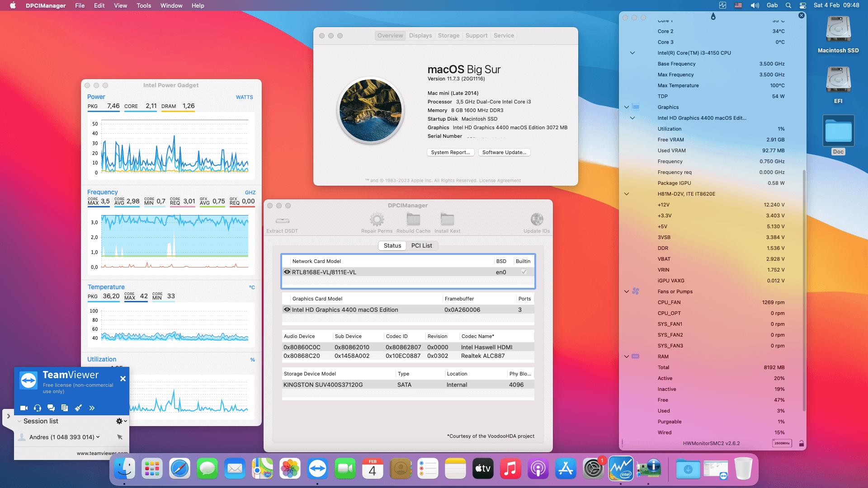868x488 pixels.
Task: Toggle Builtin checkbox for en0 network card
Action: pos(523,272)
